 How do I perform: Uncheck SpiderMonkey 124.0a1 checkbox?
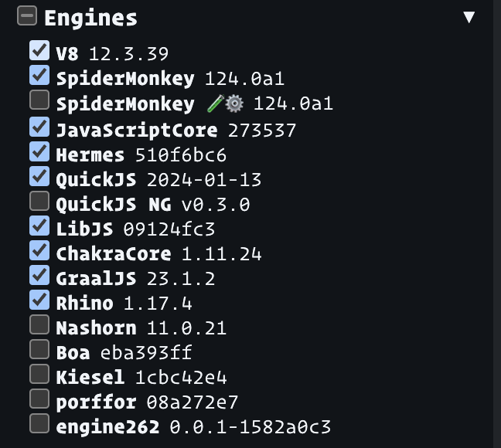click(x=39, y=75)
